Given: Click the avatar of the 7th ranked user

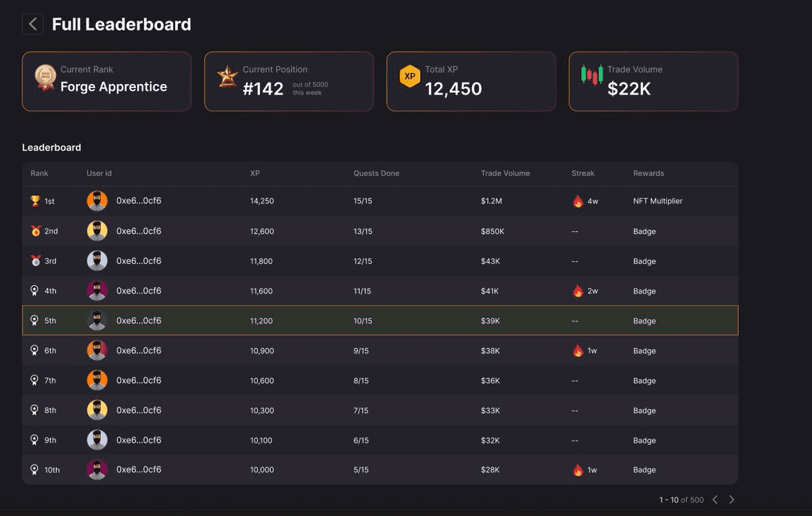Looking at the screenshot, I should pyautogui.click(x=97, y=381).
